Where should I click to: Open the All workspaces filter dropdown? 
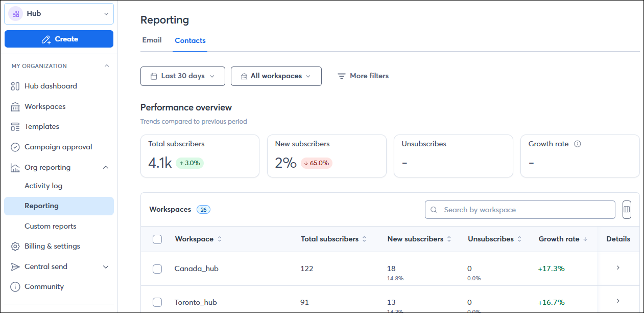coord(276,76)
